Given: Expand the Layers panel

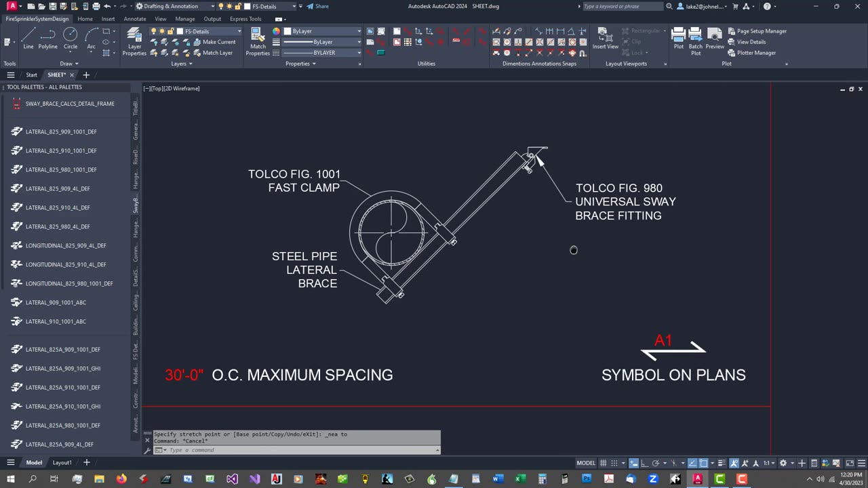Looking at the screenshot, I should click(x=182, y=64).
